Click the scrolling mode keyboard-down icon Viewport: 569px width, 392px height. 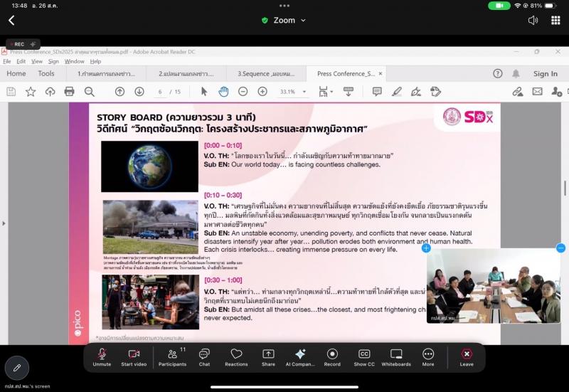[349, 92]
